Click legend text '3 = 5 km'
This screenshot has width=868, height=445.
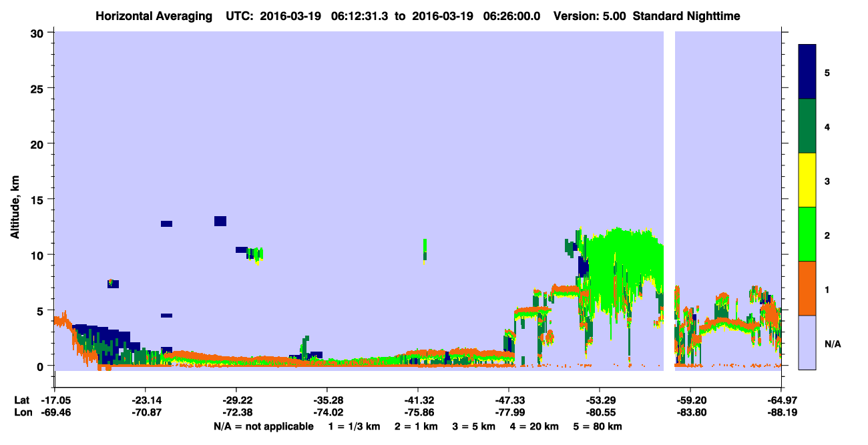pyautogui.click(x=474, y=426)
